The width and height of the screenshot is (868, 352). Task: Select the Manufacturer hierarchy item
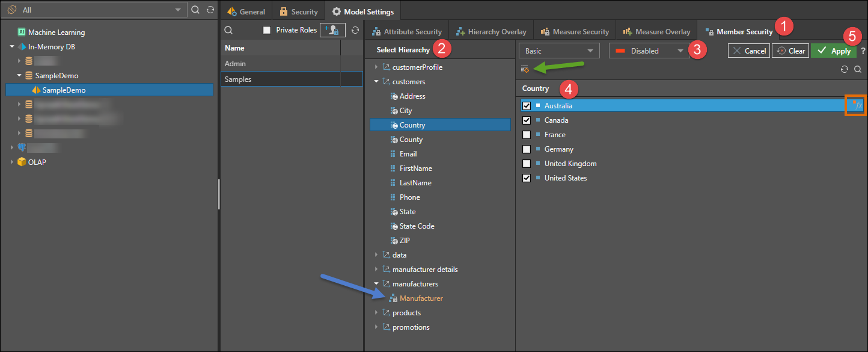tap(421, 298)
